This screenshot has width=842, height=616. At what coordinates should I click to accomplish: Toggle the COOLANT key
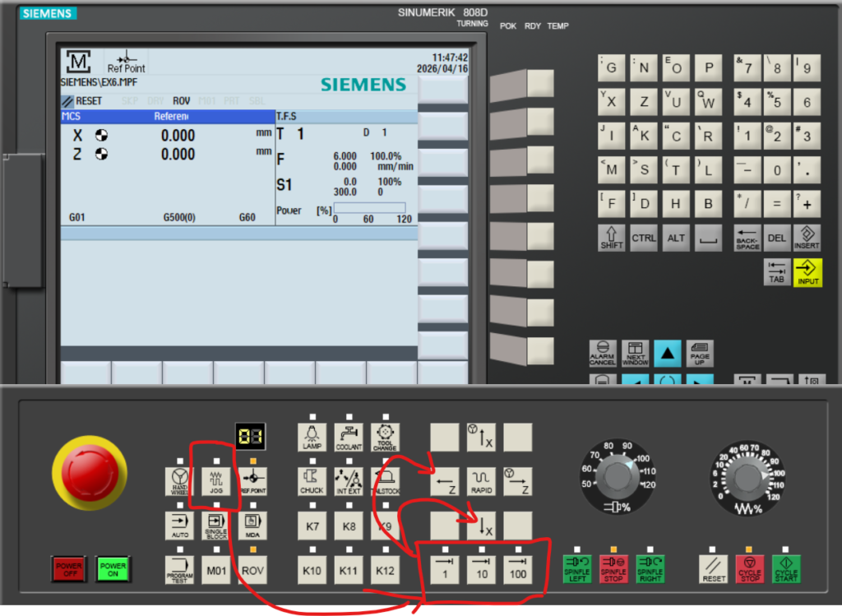[349, 437]
